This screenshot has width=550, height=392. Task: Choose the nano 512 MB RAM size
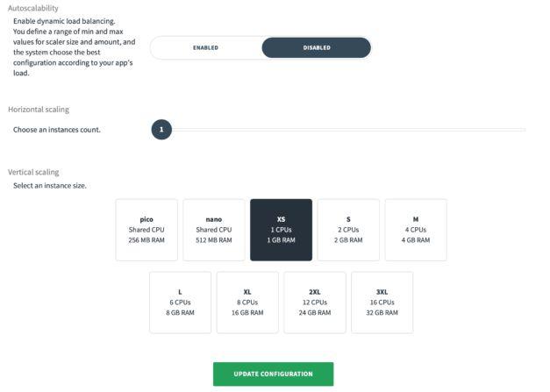coord(213,230)
